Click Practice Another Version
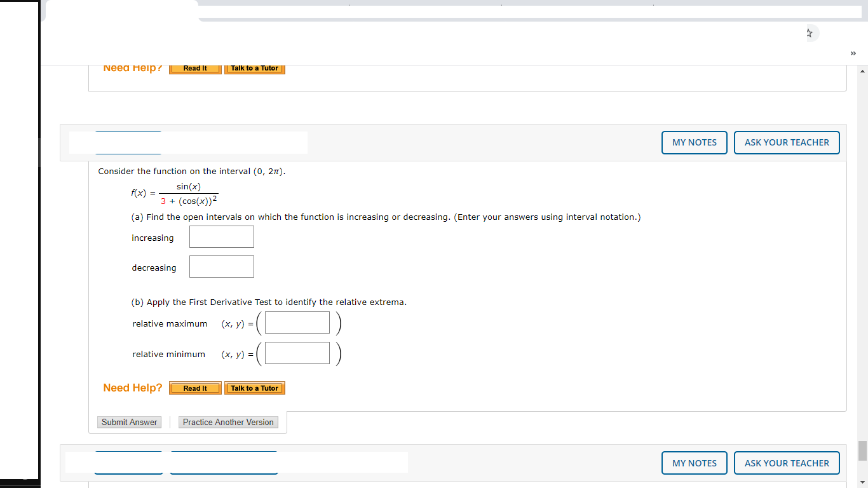The width and height of the screenshot is (868, 488). click(228, 422)
